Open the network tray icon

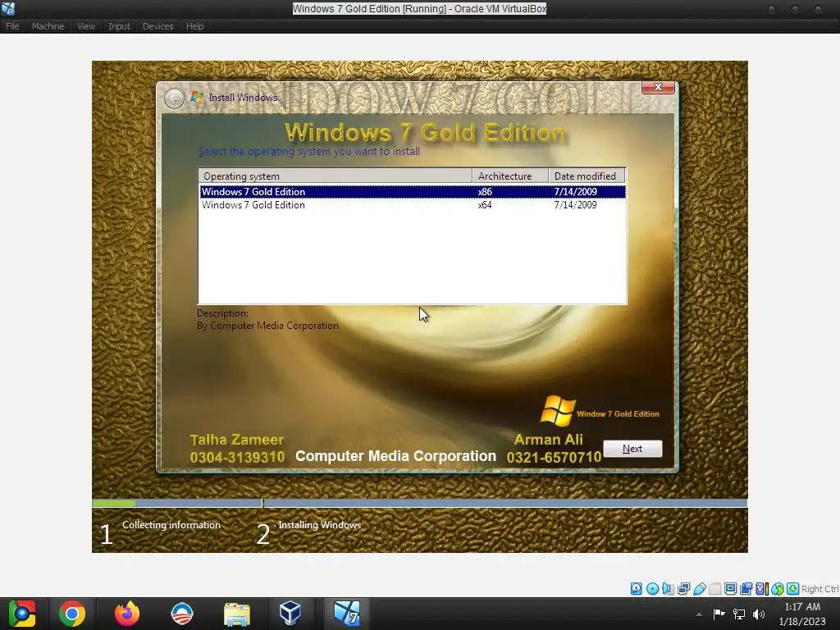coord(739,614)
